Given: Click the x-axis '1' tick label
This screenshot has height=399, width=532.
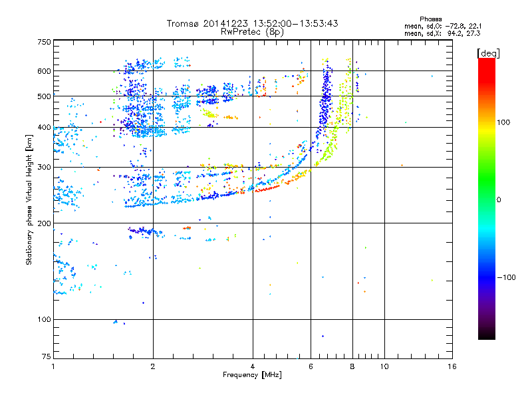Looking at the screenshot, I should point(53,366).
